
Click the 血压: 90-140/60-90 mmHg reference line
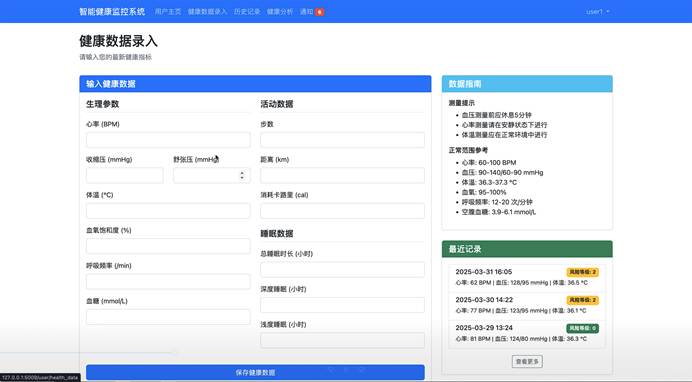click(x=502, y=172)
